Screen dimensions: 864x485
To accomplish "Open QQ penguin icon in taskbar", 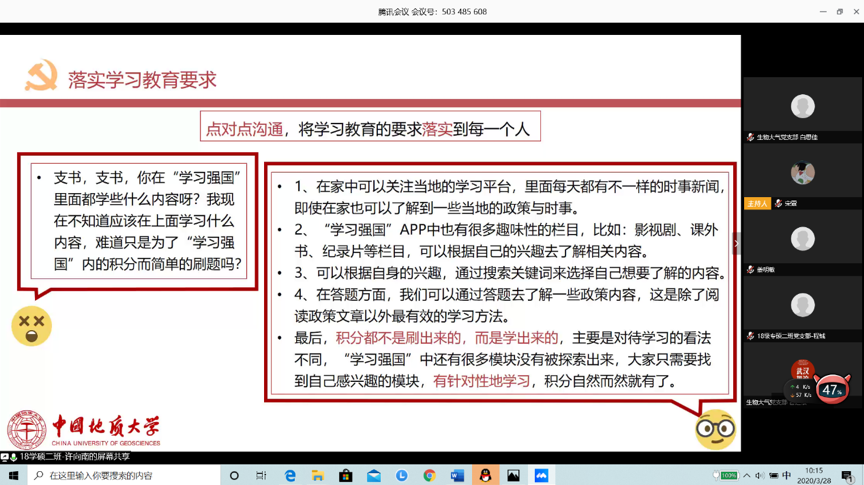I will [x=485, y=476].
